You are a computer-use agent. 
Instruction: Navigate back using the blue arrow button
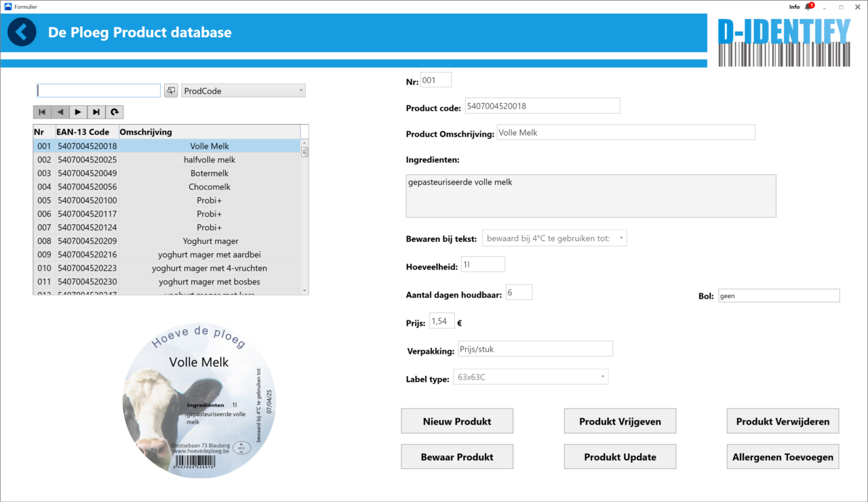point(21,31)
